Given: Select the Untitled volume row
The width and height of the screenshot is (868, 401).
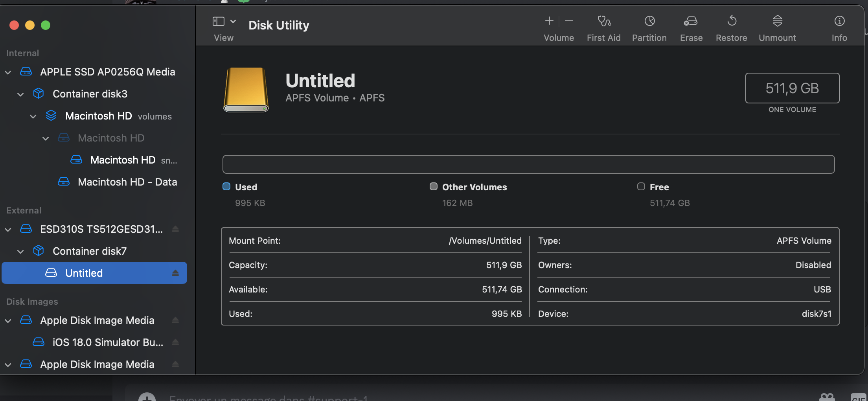Looking at the screenshot, I should [94, 273].
